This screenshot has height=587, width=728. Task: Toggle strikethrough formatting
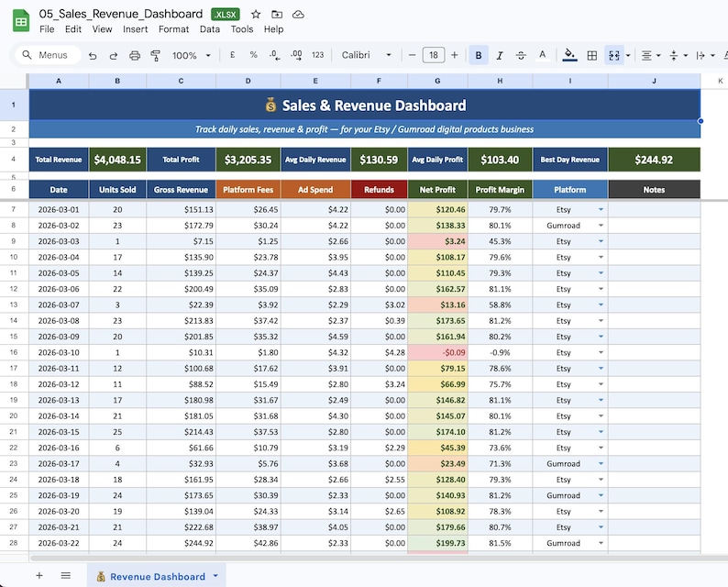click(x=521, y=56)
